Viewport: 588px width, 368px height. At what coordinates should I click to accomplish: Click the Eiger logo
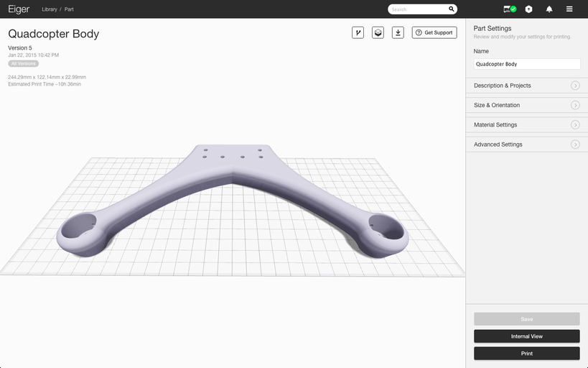19,9
